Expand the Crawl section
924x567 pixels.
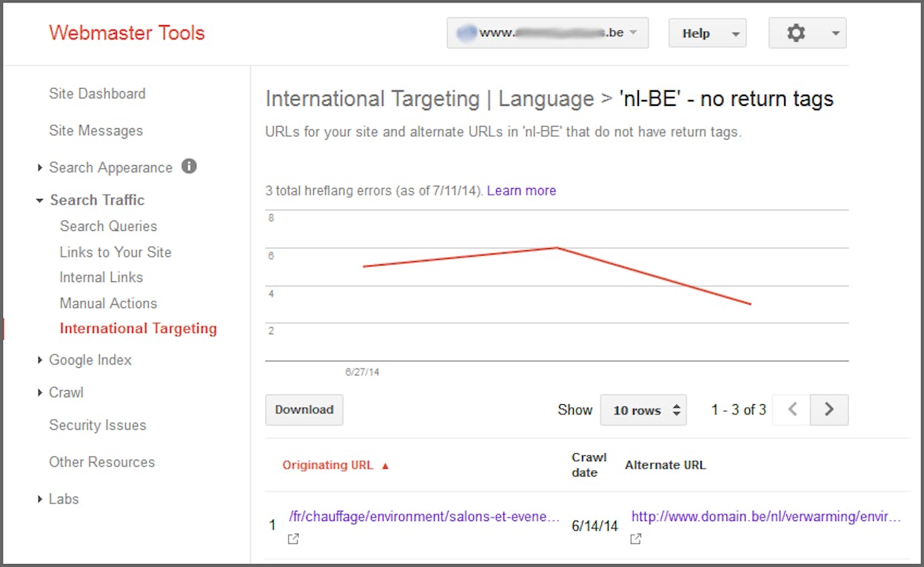pos(40,393)
